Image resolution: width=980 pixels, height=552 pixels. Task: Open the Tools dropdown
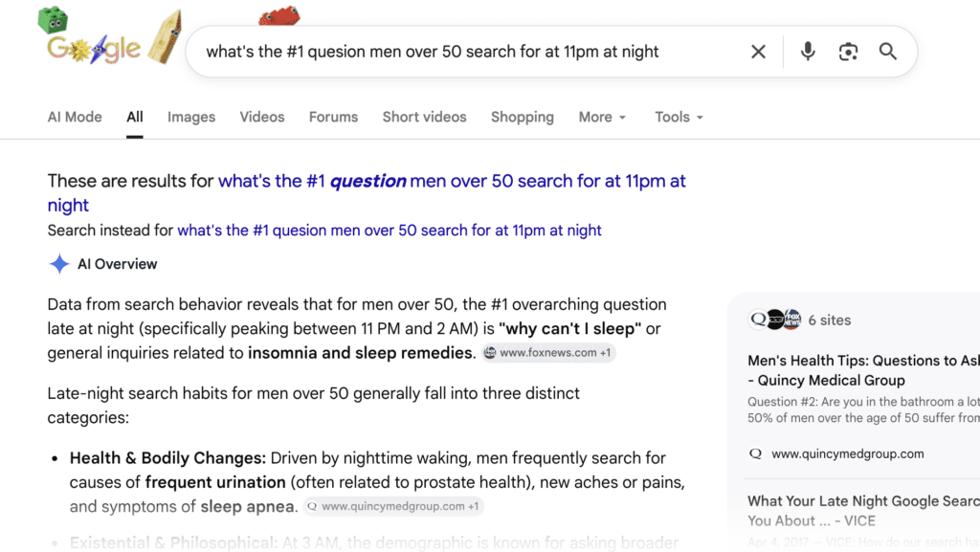pyautogui.click(x=679, y=118)
